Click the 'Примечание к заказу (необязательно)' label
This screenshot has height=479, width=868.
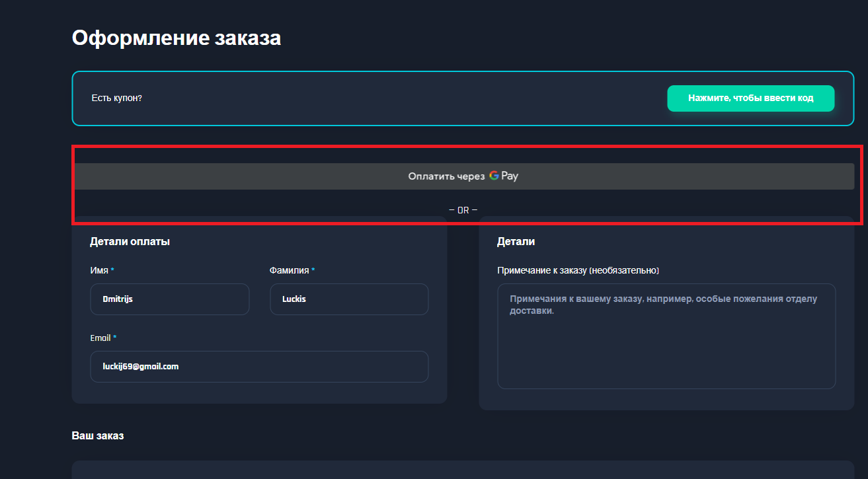tap(578, 270)
